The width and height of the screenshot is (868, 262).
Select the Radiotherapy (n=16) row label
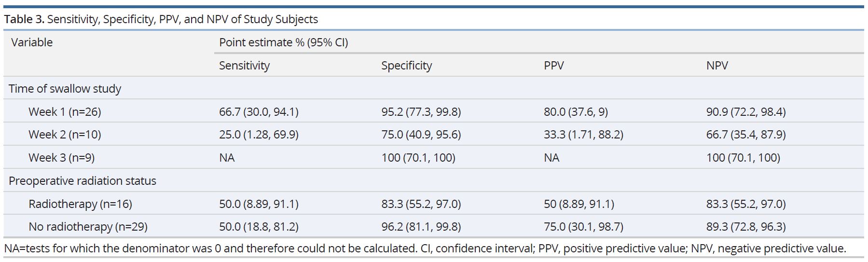pyautogui.click(x=80, y=204)
